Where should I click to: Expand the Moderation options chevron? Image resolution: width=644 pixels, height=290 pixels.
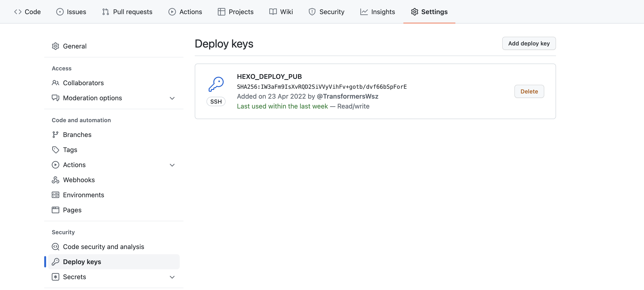172,98
